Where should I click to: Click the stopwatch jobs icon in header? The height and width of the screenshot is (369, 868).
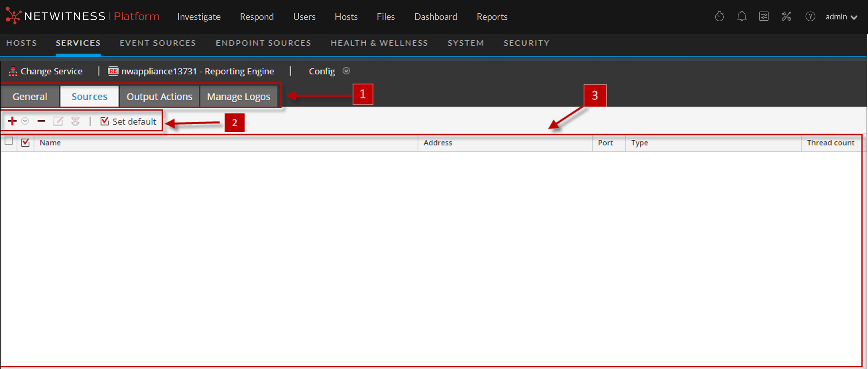pos(719,16)
